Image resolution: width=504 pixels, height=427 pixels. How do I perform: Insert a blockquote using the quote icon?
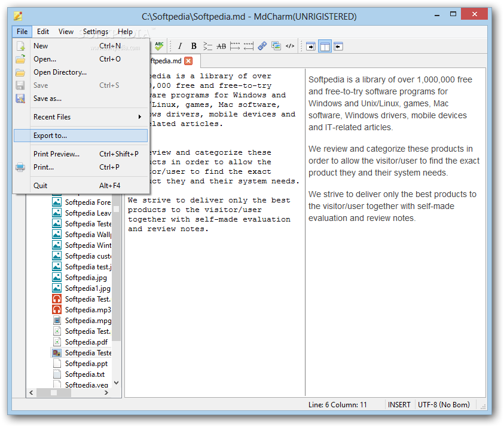pos(207,46)
